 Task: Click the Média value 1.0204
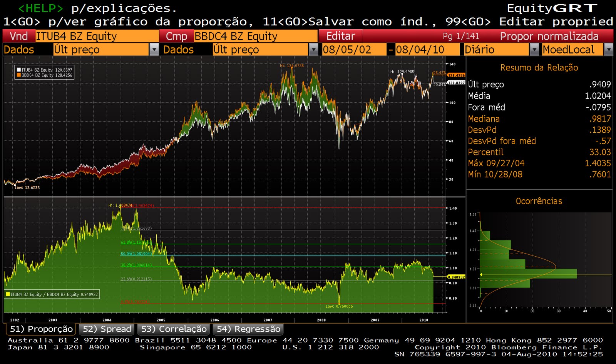point(598,96)
